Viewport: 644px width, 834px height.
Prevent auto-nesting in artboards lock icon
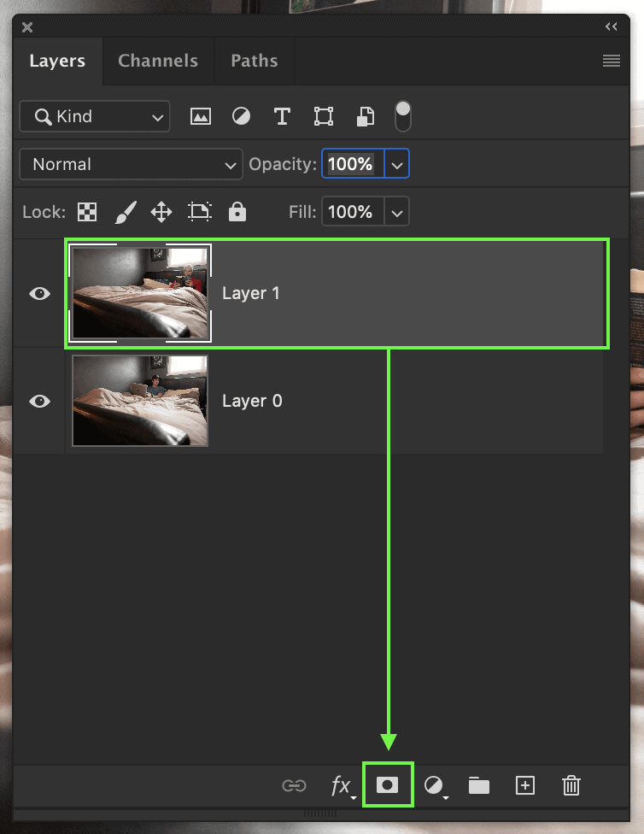(x=200, y=212)
